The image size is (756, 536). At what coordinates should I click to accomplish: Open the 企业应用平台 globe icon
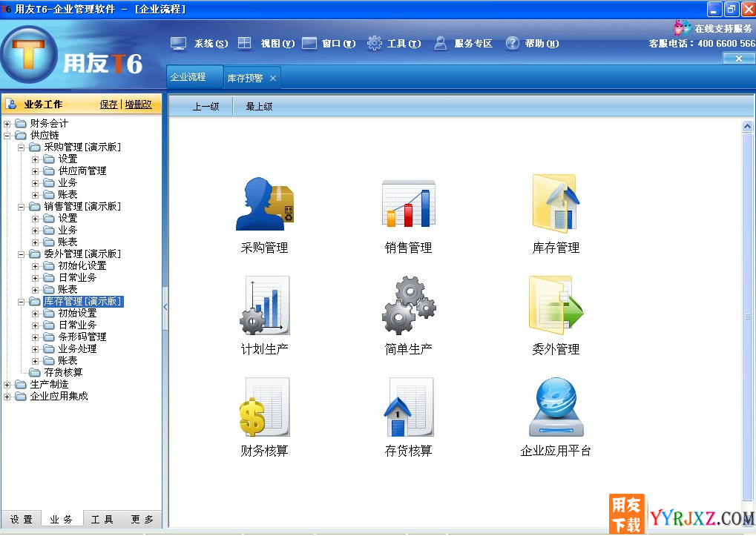coord(556,407)
